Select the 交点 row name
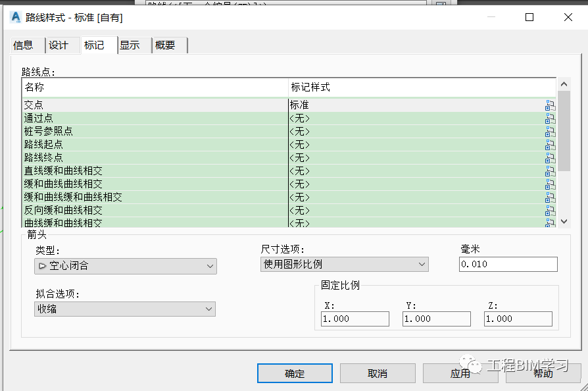Image resolution: width=588 pixels, height=391 pixels. pos(34,105)
